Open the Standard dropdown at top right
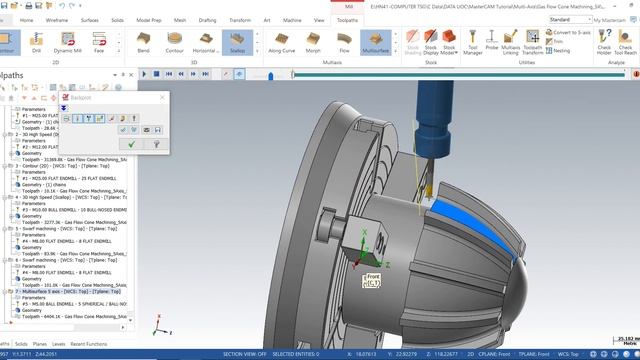Viewport: 640px width, 360px height. (x=570, y=20)
